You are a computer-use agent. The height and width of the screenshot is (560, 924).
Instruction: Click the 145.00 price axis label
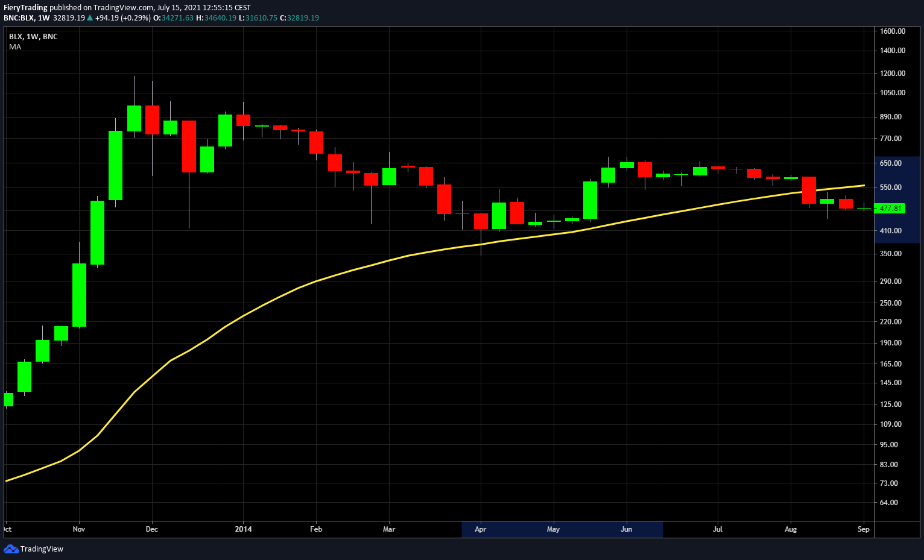[x=891, y=383]
